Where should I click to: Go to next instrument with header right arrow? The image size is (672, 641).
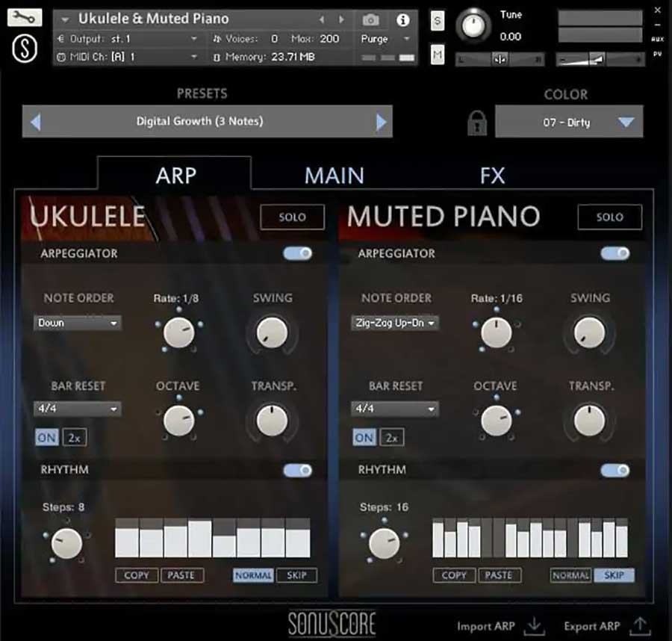[341, 19]
